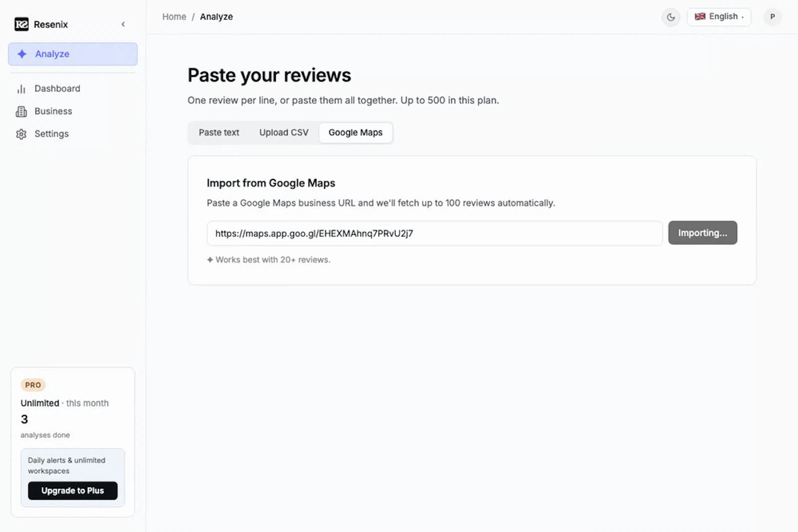The width and height of the screenshot is (798, 532).
Task: Collapse the sidebar with the chevron
Action: [123, 24]
